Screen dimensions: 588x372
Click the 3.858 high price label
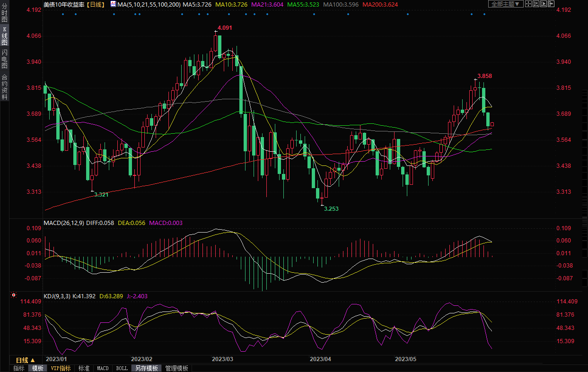(485, 76)
